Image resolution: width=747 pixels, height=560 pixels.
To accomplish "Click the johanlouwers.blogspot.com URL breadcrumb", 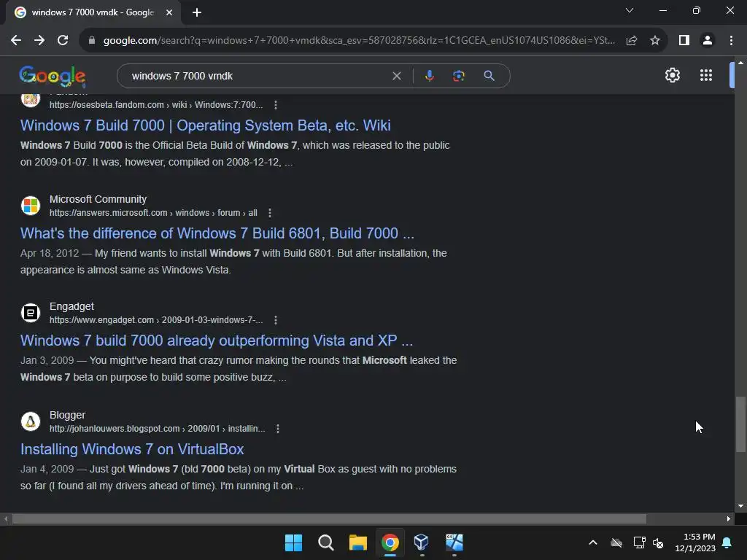I will click(x=158, y=429).
